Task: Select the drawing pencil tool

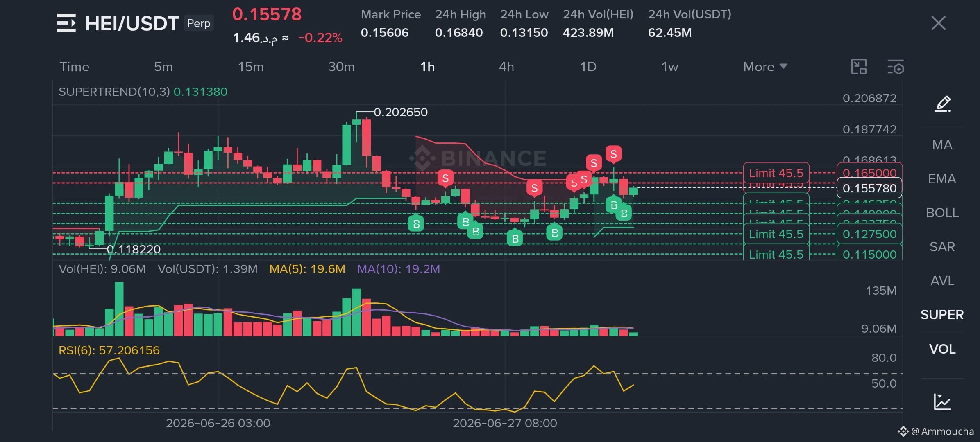Action: [x=942, y=104]
